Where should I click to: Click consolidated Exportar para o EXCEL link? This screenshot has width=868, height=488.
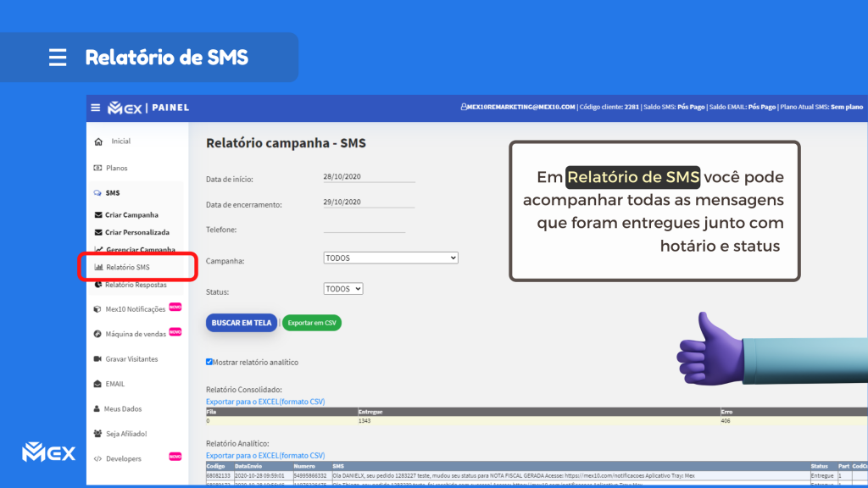click(265, 402)
